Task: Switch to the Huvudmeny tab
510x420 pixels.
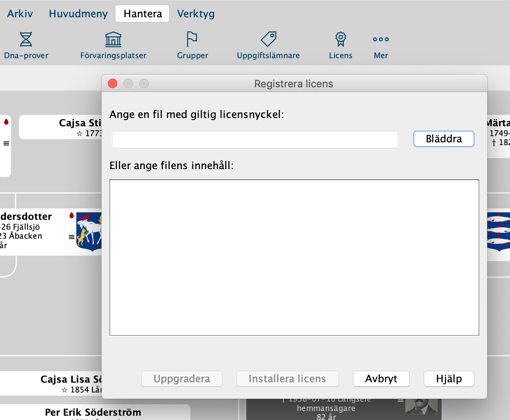Action: [78, 14]
